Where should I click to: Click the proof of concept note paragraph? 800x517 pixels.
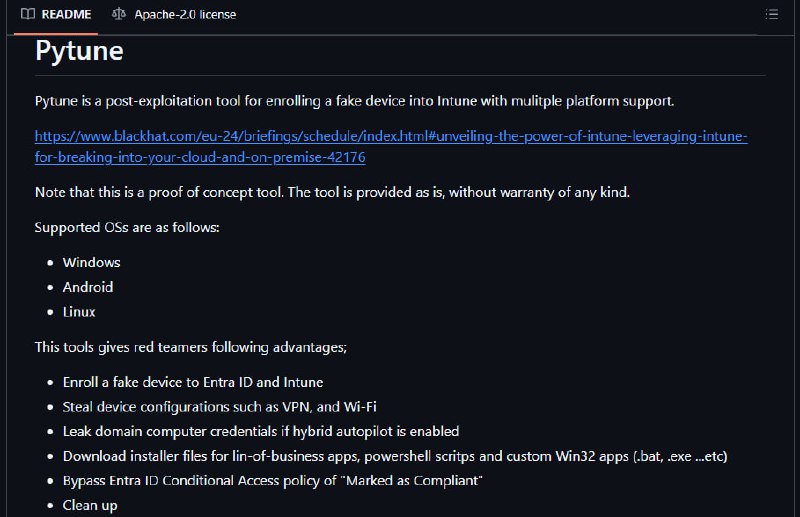332,192
